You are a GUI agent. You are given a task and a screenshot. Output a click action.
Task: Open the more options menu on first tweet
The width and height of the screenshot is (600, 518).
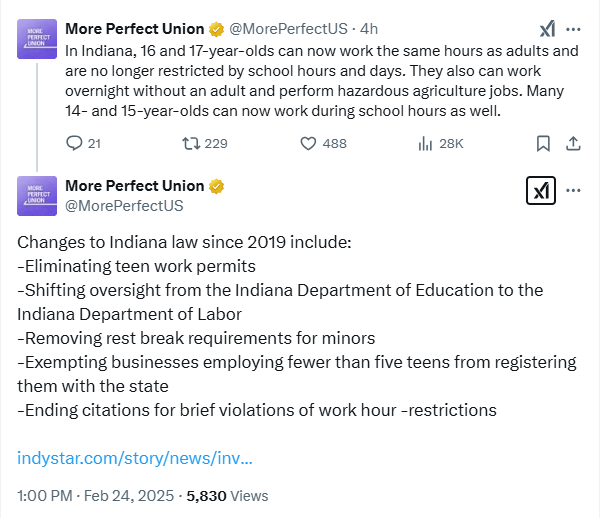[x=573, y=29]
